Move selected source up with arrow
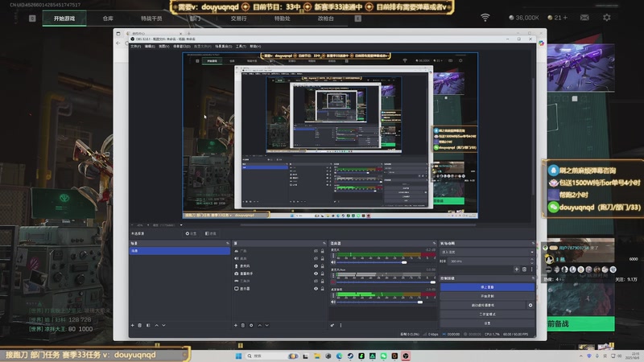This screenshot has width=644, height=362. 260,325
